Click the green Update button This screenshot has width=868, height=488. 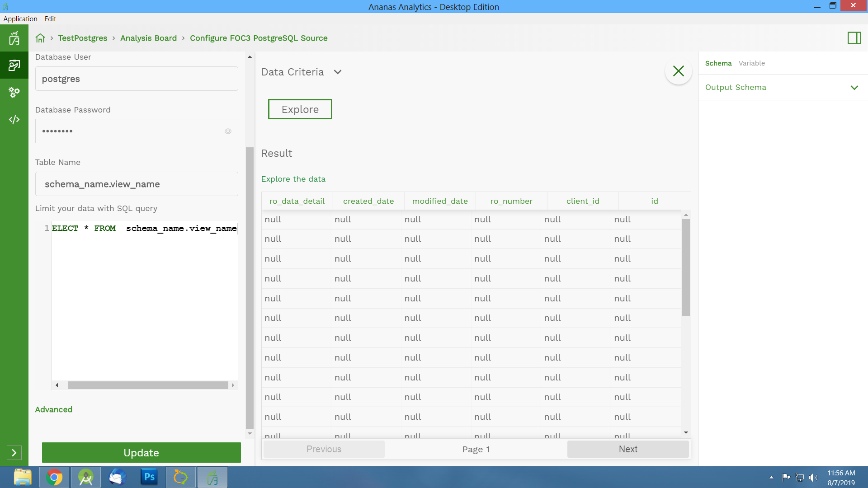click(141, 452)
